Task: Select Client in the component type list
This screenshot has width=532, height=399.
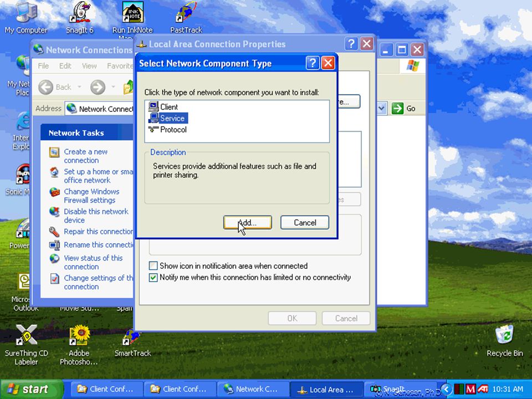Action: coord(168,107)
